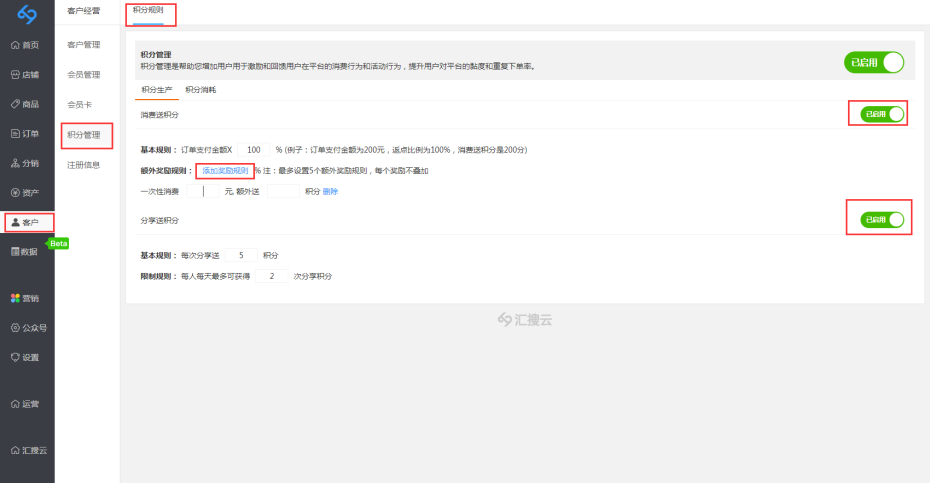Screen dimensions: 930x483
Task: Open the 营销 marketing section
Action: pos(26,298)
